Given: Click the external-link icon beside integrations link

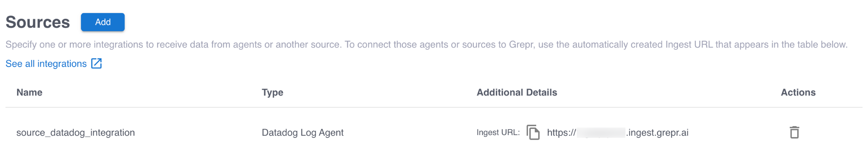Looking at the screenshot, I should click(96, 63).
